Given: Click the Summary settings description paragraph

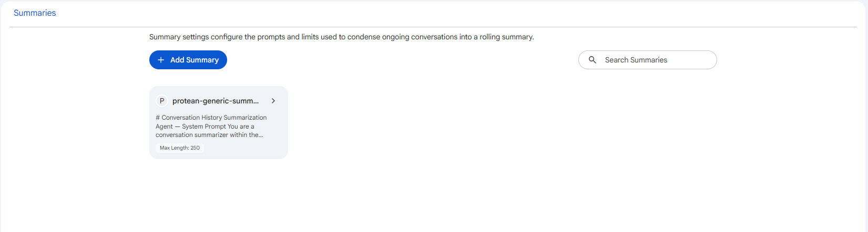Looking at the screenshot, I should tap(342, 37).
